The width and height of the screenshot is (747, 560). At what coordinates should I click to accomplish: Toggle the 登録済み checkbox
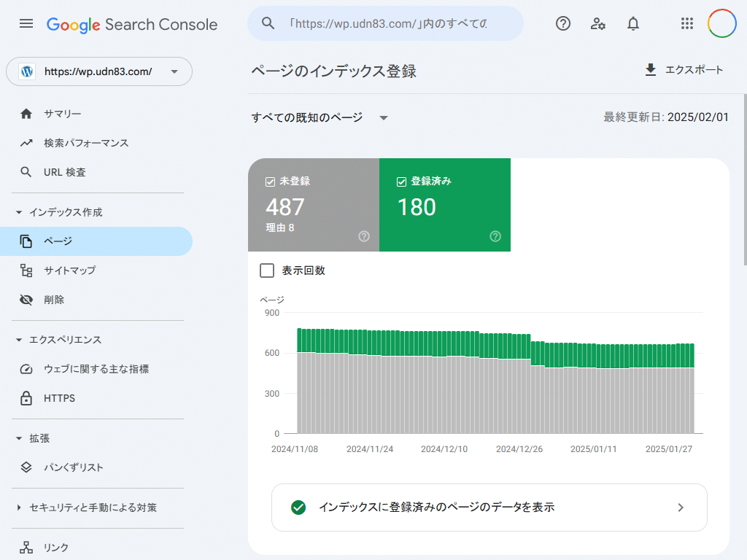pyautogui.click(x=402, y=182)
